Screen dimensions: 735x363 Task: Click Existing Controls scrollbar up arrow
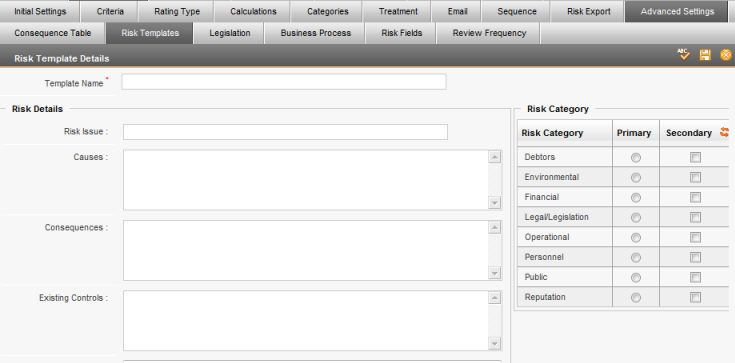(495, 298)
